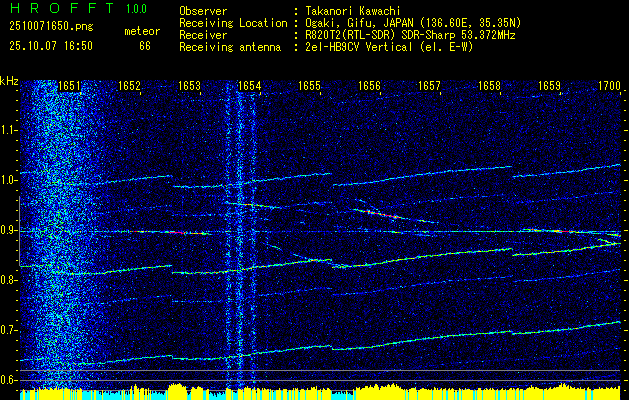This screenshot has height=400, width=629.
Task: Click the Observer name Takanori Kawachi
Action: click(352, 11)
